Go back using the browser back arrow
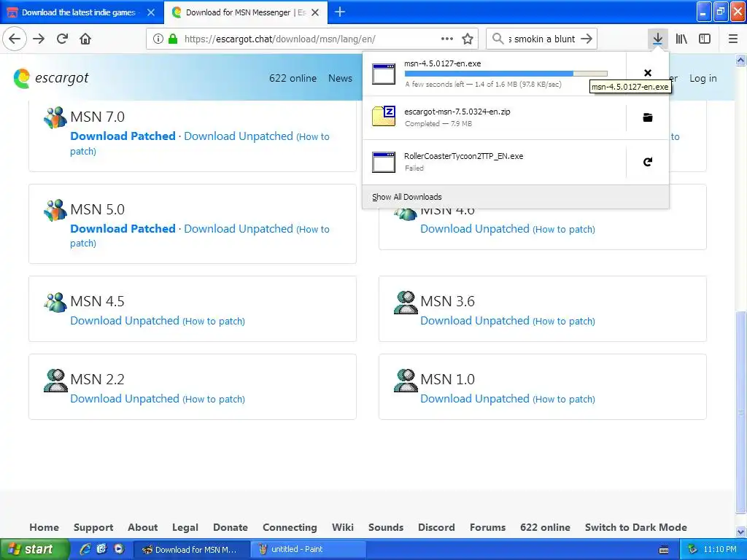Viewport: 747px width, 560px height. [x=15, y=39]
